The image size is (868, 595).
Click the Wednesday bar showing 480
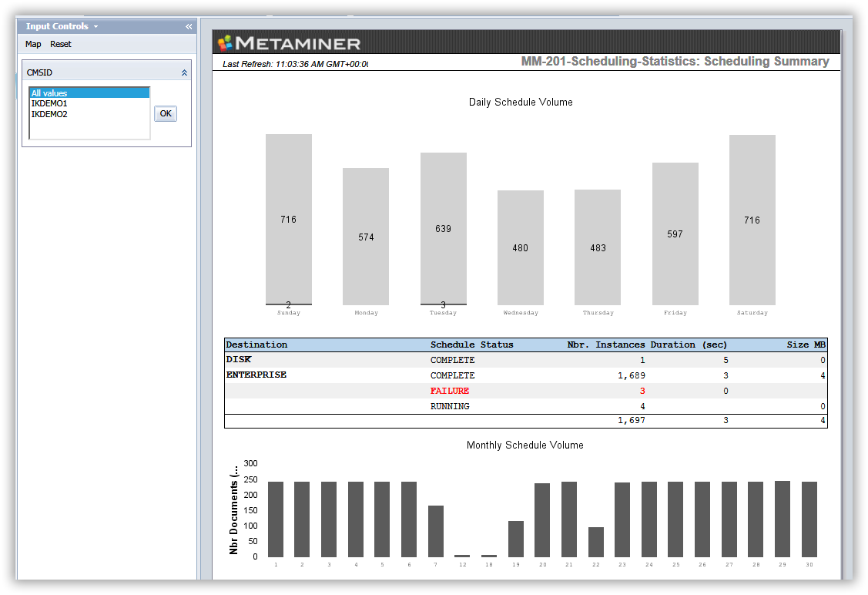click(521, 247)
